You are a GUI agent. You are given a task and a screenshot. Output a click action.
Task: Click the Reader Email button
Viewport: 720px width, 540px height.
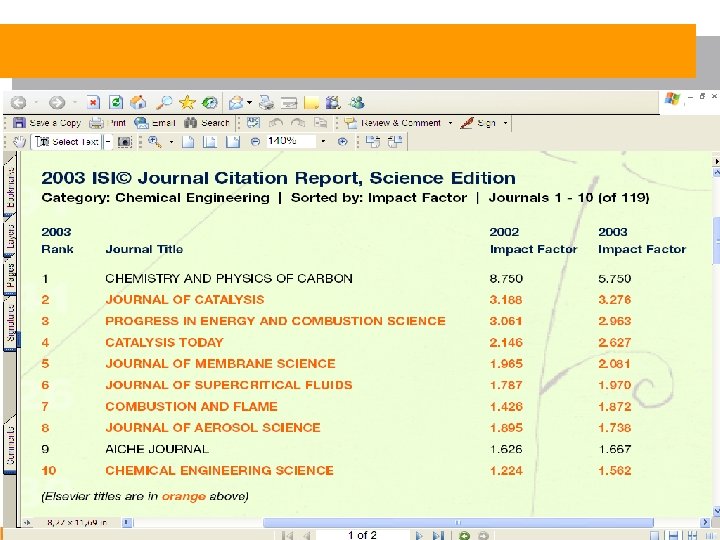(x=155, y=123)
